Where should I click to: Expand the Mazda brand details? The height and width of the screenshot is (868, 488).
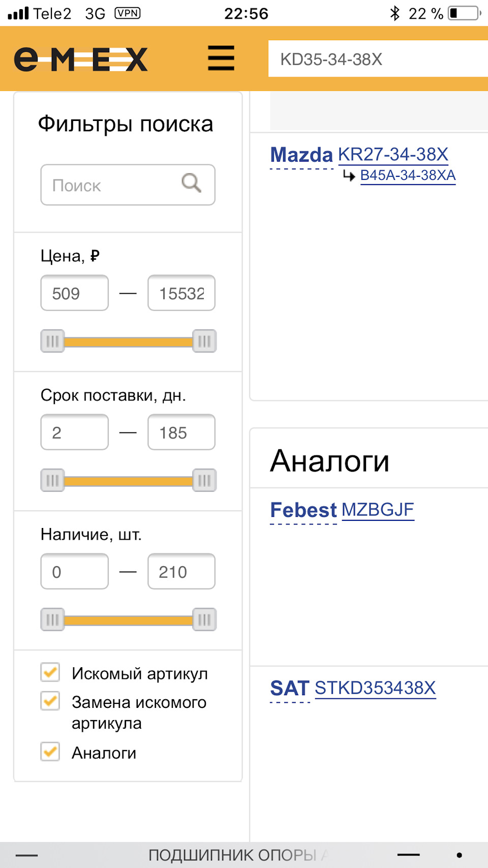[x=301, y=155]
